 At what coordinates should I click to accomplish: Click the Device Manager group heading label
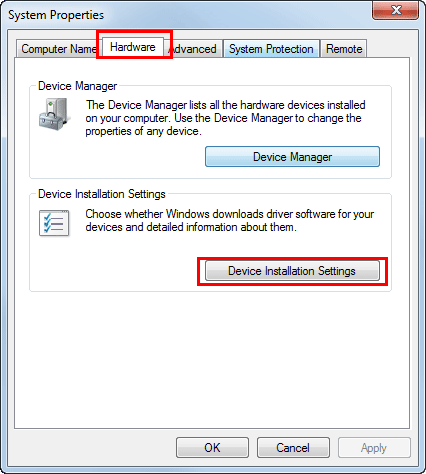pyautogui.click(x=77, y=86)
